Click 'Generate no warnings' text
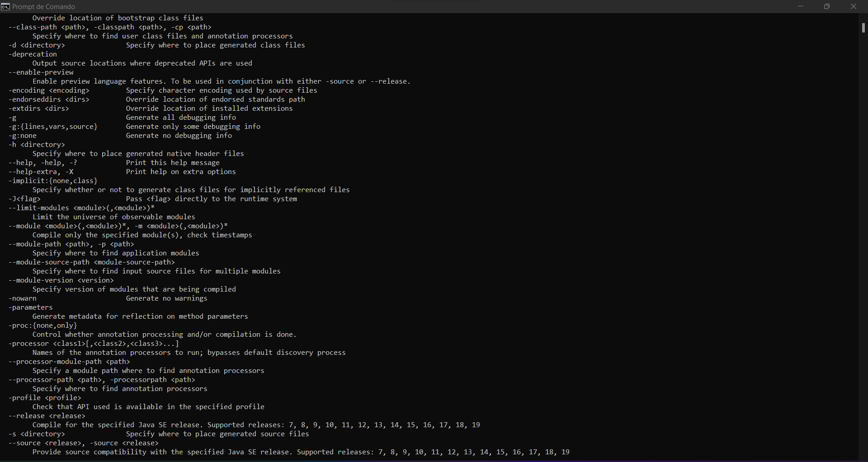This screenshot has width=868, height=462. [166, 298]
